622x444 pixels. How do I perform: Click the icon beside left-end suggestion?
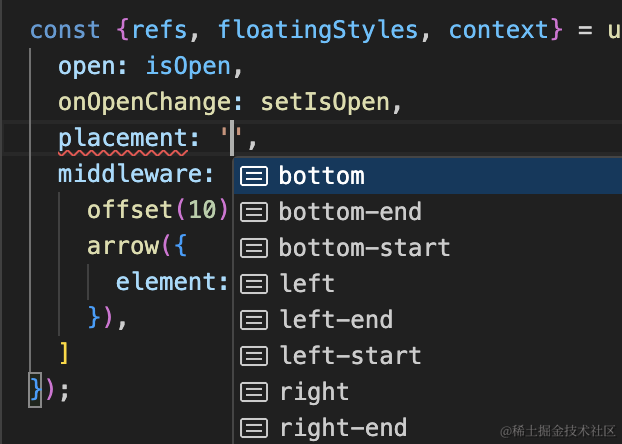point(255,320)
